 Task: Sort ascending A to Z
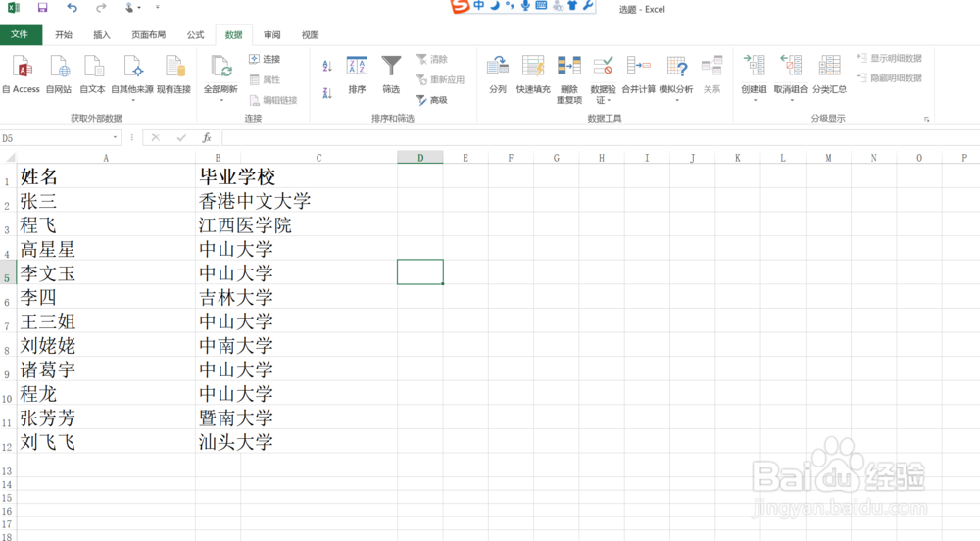(x=327, y=66)
